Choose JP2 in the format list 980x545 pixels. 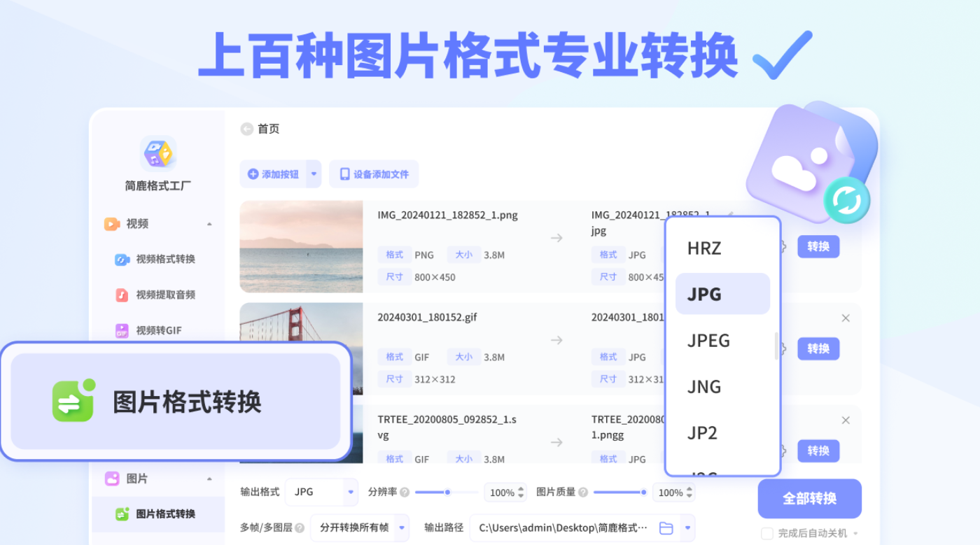[x=722, y=432]
